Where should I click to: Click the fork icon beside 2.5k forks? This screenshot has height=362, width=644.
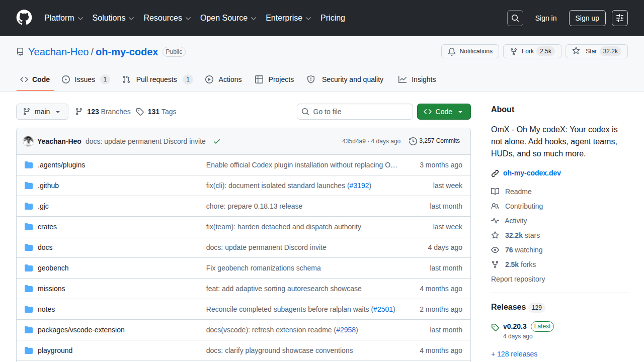(x=495, y=264)
